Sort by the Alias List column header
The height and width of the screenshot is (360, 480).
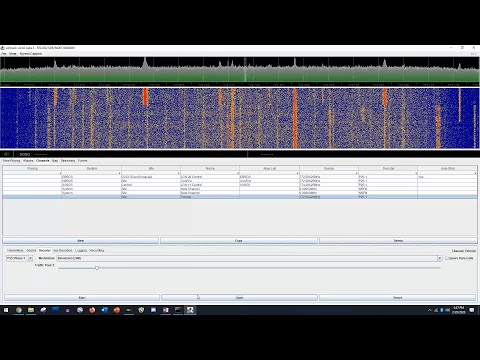tap(269, 168)
